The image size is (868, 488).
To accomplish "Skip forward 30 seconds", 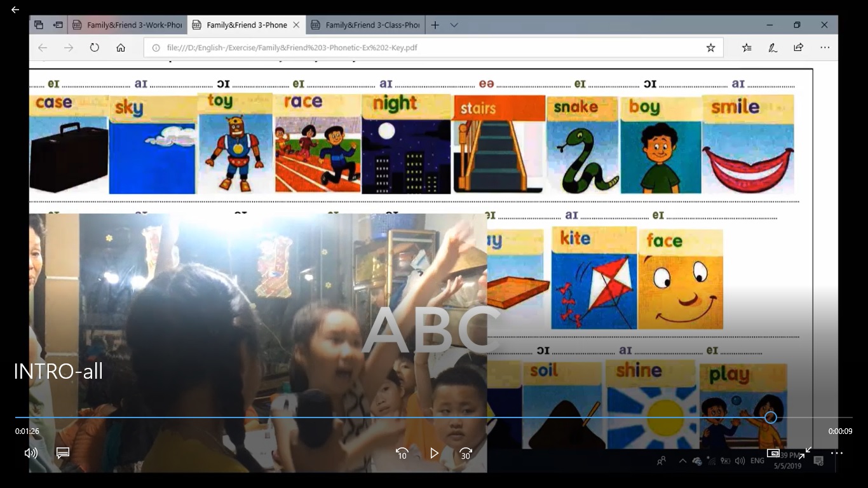I will point(466,453).
